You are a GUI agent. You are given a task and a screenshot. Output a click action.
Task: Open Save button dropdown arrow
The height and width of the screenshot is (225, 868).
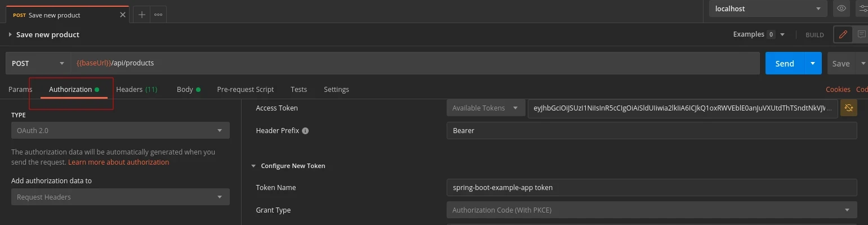pos(862,63)
